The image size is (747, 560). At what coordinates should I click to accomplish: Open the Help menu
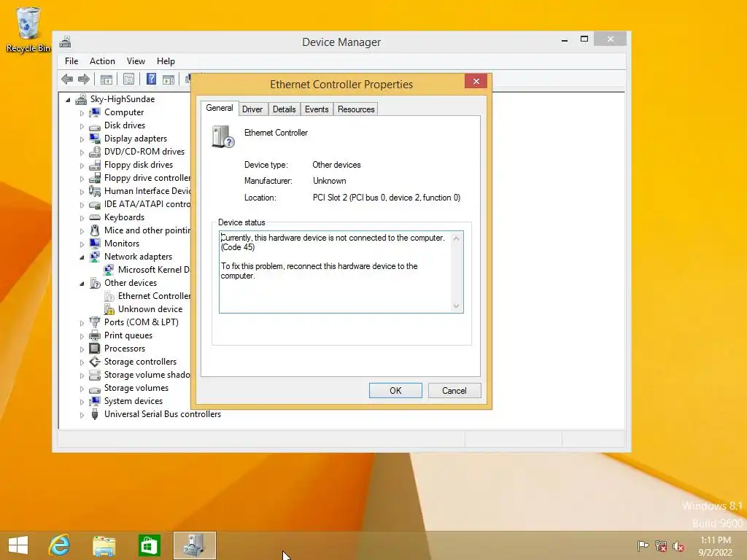pyautogui.click(x=166, y=61)
